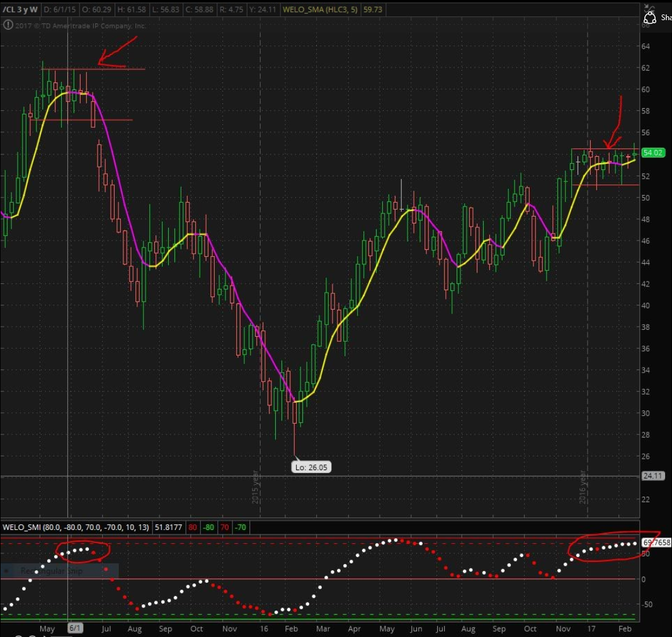Select the /CL 3 y W symbol label
This screenshot has width=672, height=637.
[20, 9]
